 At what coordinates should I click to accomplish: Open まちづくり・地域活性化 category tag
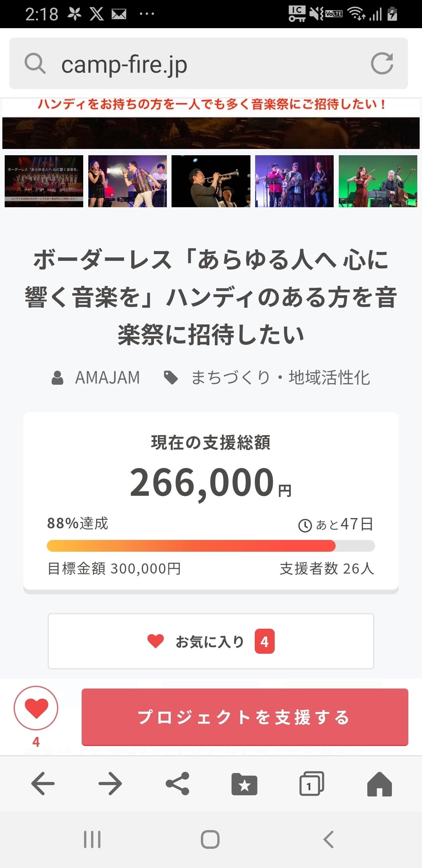280,378
